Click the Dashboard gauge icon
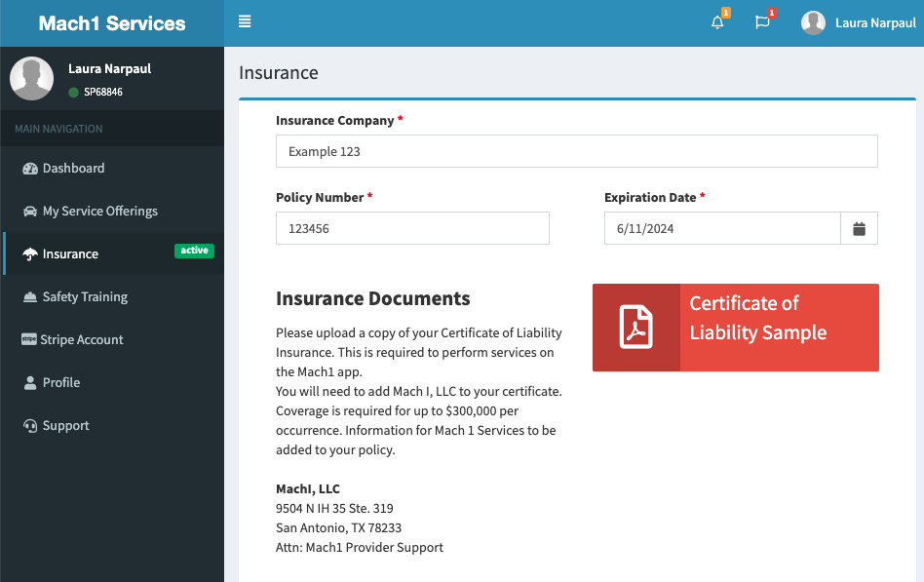 [30, 169]
